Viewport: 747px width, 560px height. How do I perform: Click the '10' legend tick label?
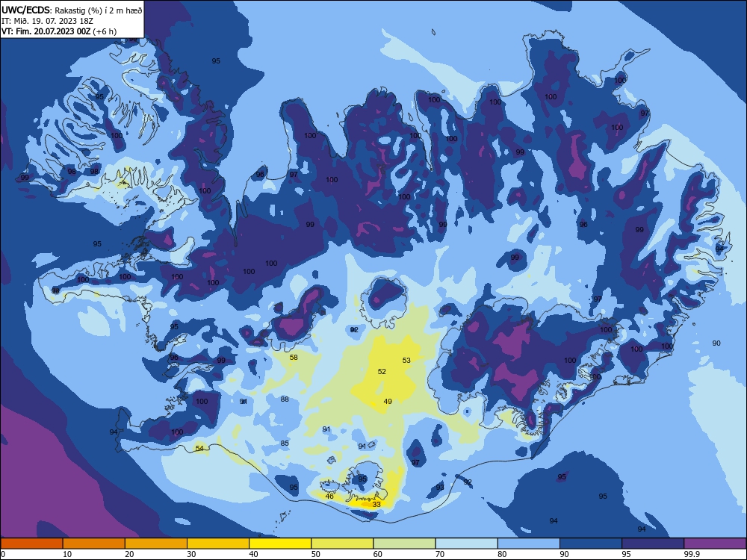(x=67, y=554)
